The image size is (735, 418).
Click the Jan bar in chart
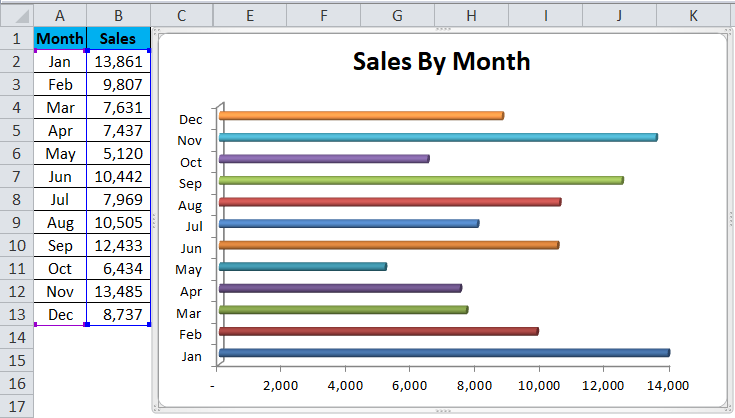(443, 352)
